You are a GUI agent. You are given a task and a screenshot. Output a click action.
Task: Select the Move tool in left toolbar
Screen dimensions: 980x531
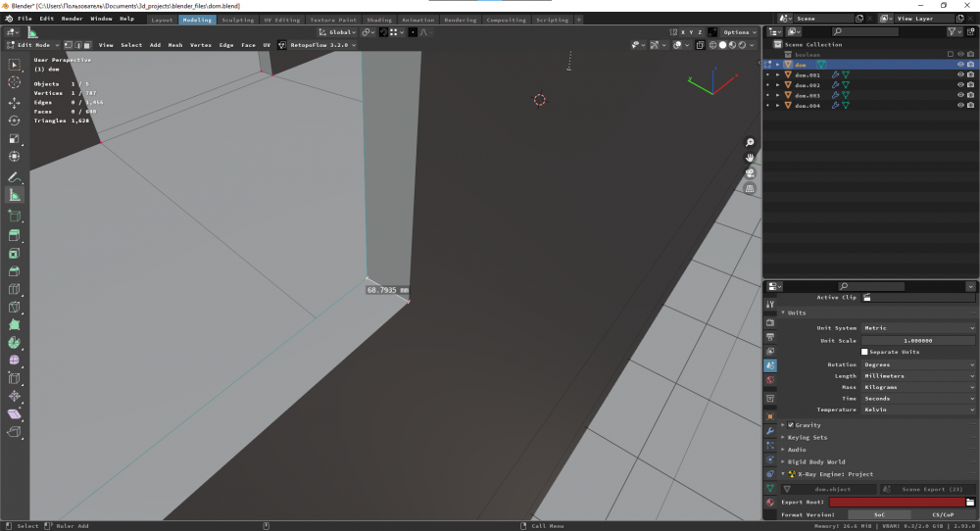(15, 103)
